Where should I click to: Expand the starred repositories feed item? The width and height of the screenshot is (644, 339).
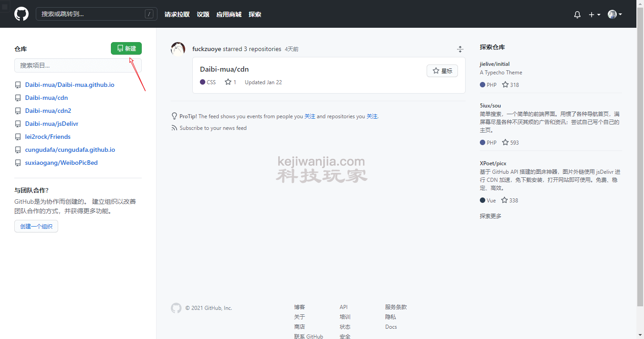point(460,49)
